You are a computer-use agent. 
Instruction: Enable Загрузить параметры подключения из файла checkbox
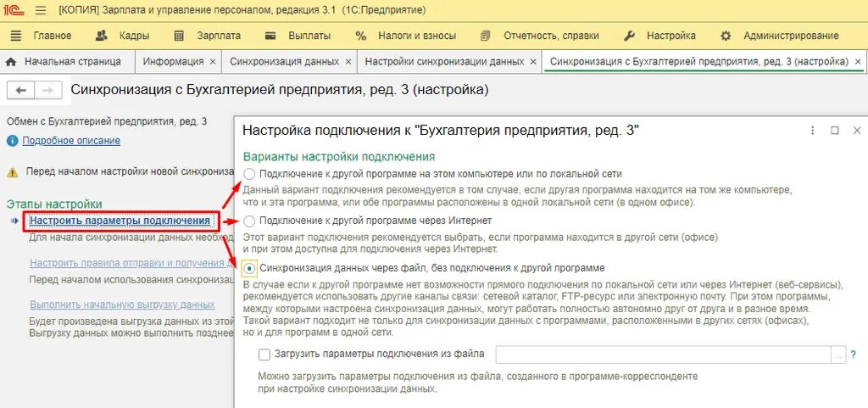pos(264,355)
